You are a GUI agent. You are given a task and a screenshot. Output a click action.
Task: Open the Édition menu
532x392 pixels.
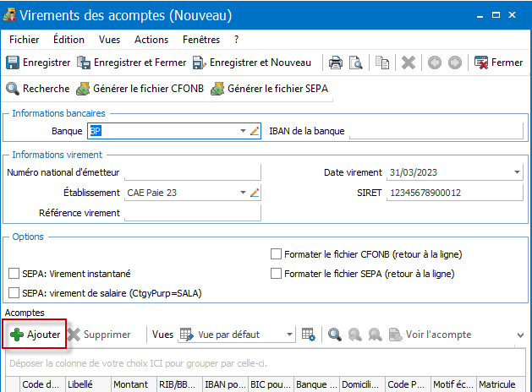[69, 40]
